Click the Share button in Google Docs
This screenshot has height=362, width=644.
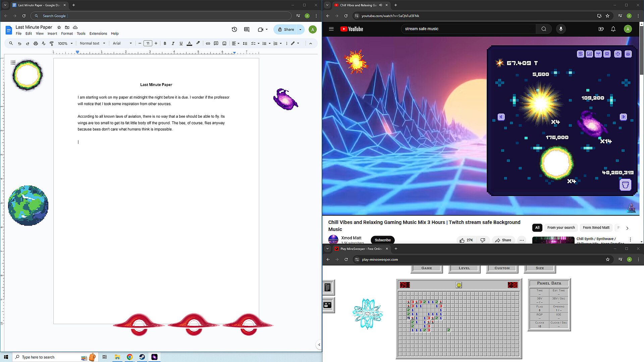pyautogui.click(x=286, y=29)
